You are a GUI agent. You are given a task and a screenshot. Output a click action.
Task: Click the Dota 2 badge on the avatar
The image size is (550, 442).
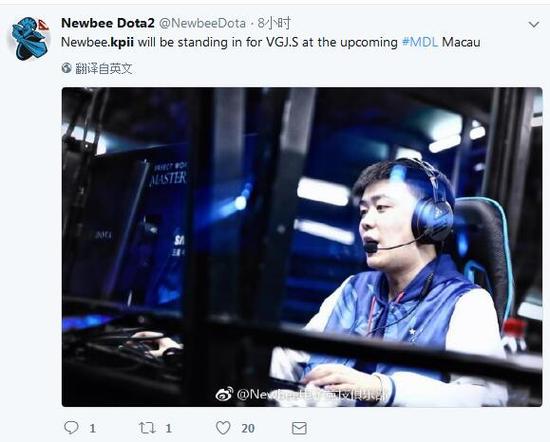pos(43,25)
